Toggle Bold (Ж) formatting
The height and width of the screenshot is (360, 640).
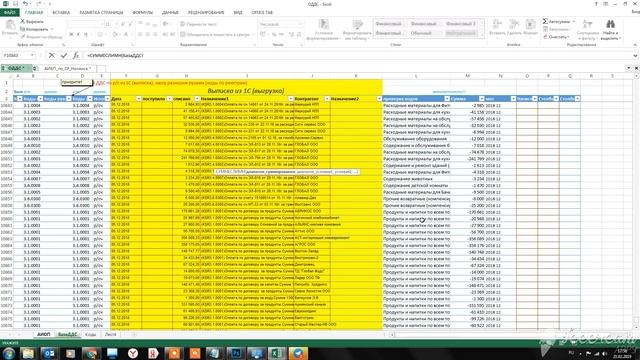point(71,35)
